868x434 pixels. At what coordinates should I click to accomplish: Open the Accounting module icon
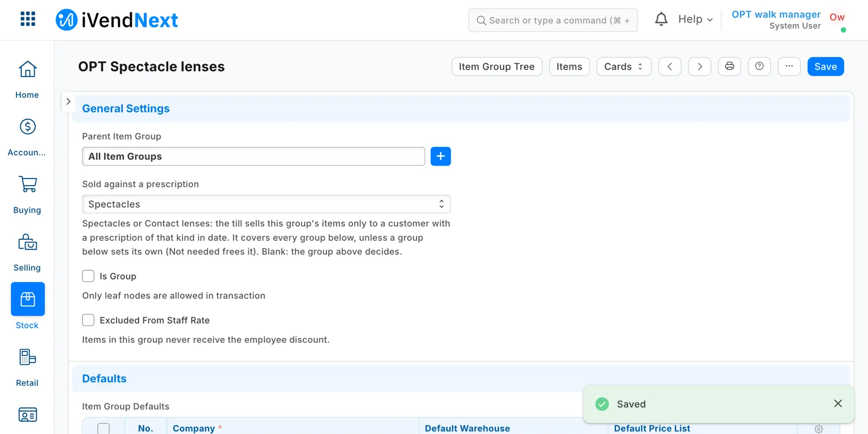coord(28,126)
